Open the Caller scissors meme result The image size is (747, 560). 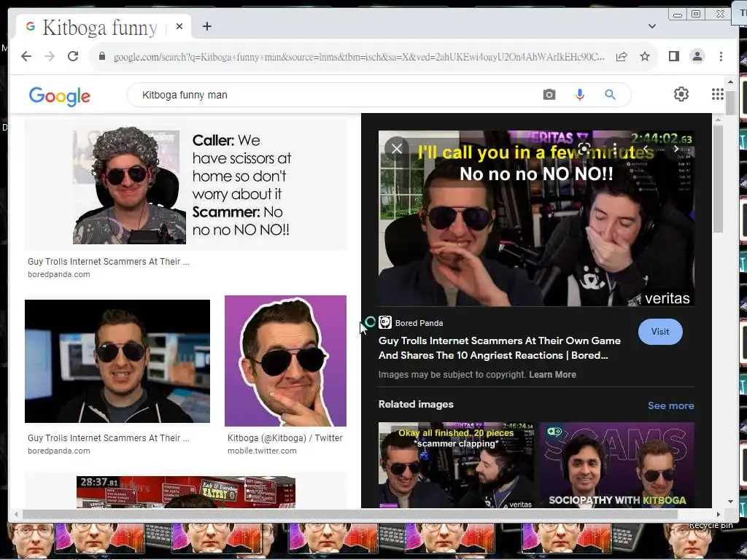click(x=186, y=184)
